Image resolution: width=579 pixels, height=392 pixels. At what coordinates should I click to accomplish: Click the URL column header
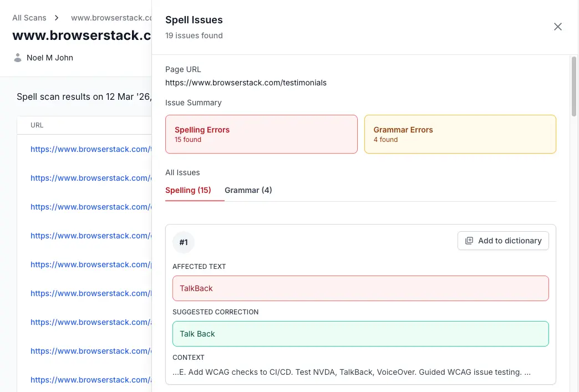click(37, 125)
